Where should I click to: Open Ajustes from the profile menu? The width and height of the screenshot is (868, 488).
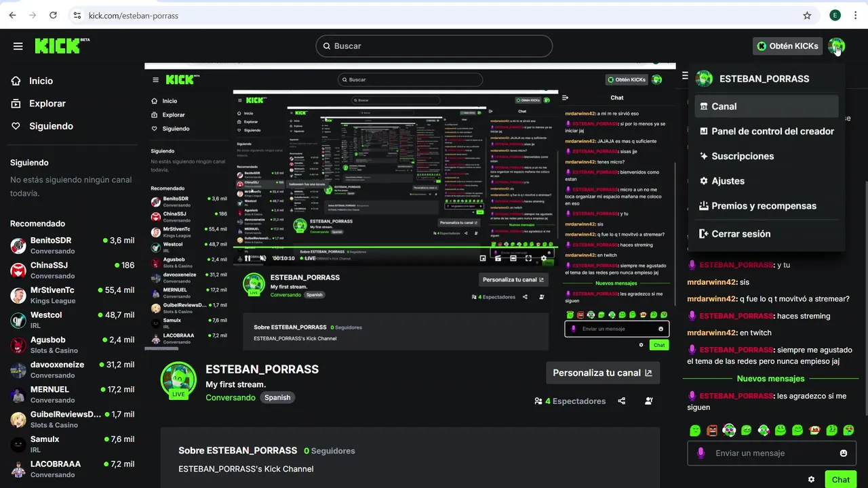tap(766, 182)
